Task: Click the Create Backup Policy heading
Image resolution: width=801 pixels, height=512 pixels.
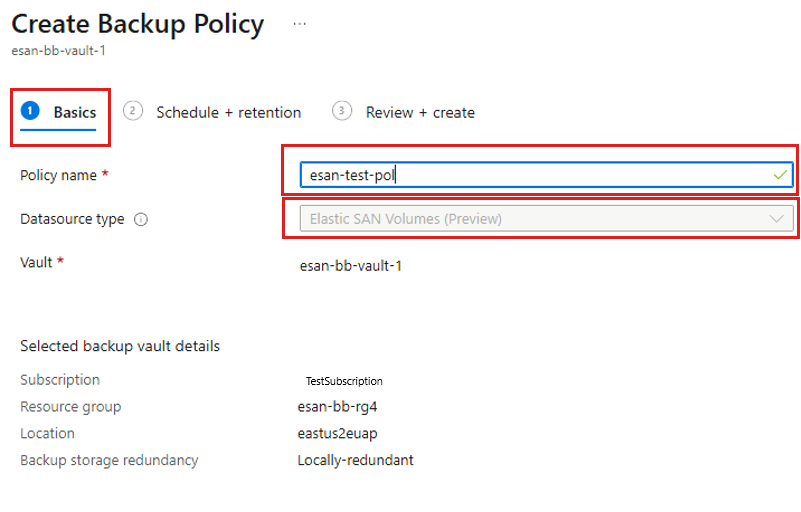Action: (x=137, y=24)
